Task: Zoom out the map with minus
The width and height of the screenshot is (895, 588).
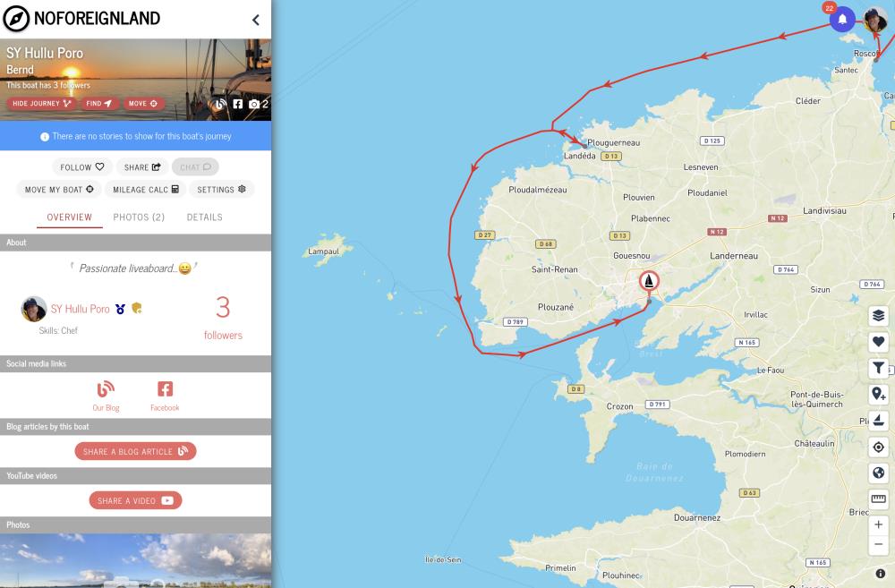Action: click(x=879, y=545)
